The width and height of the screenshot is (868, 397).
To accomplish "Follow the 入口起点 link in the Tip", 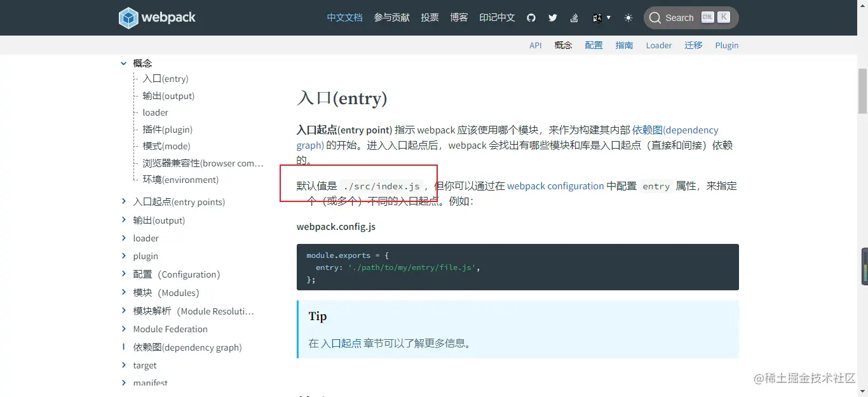I will [341, 344].
